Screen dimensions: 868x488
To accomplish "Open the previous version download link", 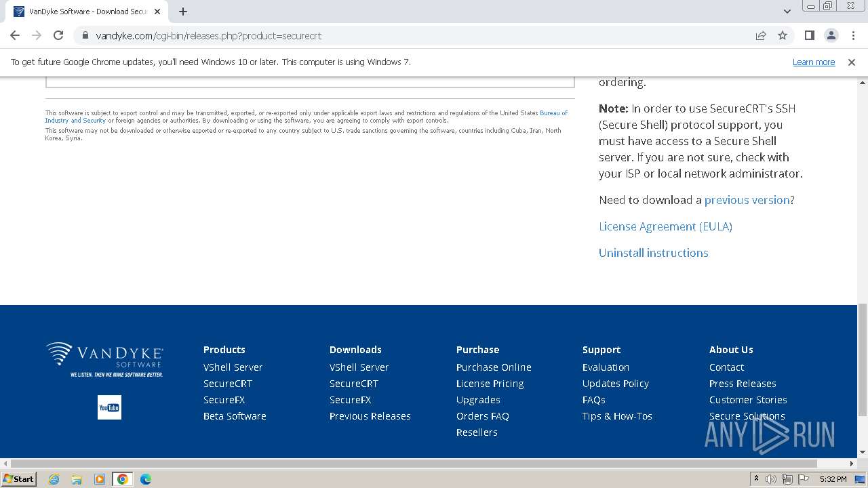I will click(x=747, y=200).
